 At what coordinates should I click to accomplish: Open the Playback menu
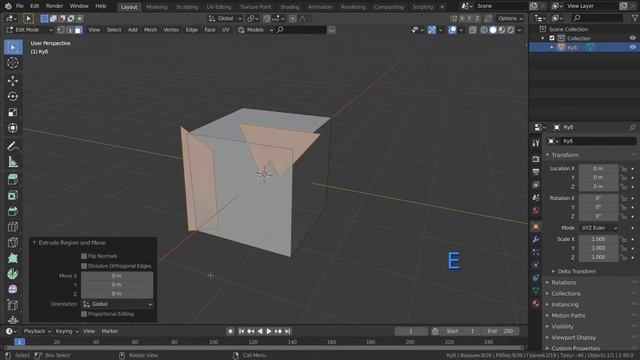click(x=37, y=331)
